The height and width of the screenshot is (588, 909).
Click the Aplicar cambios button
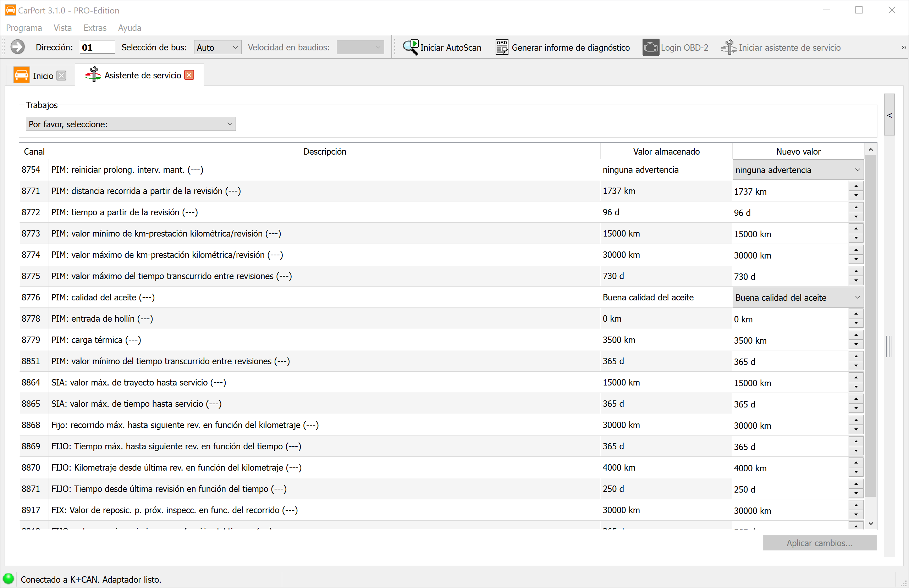(x=819, y=543)
